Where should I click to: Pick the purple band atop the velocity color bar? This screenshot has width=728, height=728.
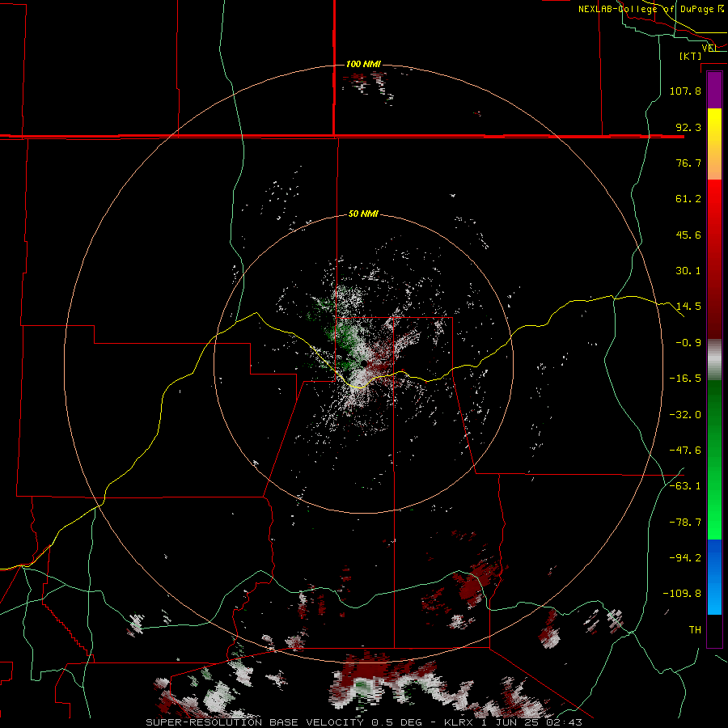714,91
